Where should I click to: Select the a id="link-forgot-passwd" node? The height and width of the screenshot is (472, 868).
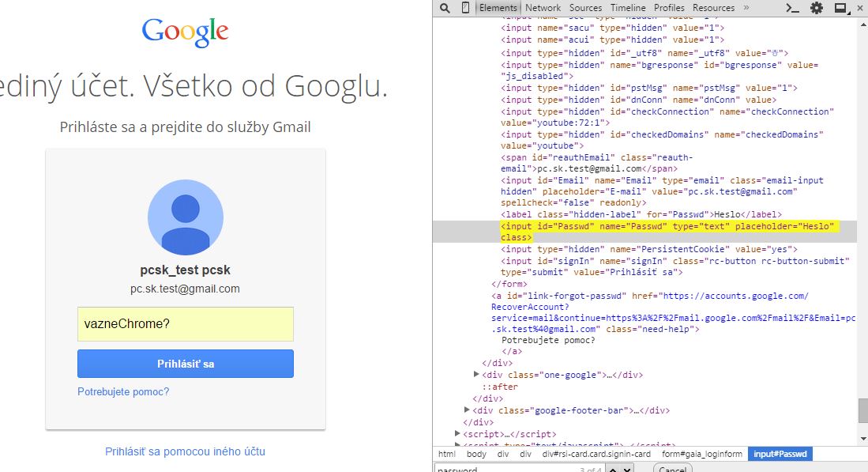tap(674, 312)
